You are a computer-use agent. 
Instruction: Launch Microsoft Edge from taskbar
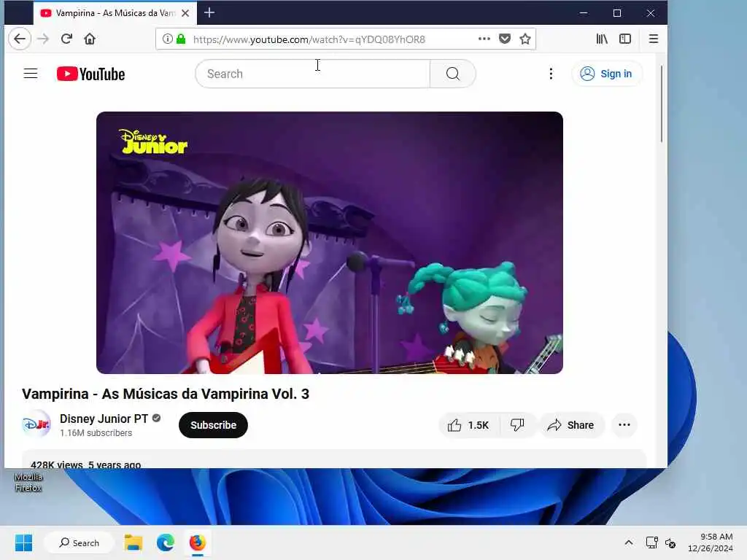tap(166, 542)
